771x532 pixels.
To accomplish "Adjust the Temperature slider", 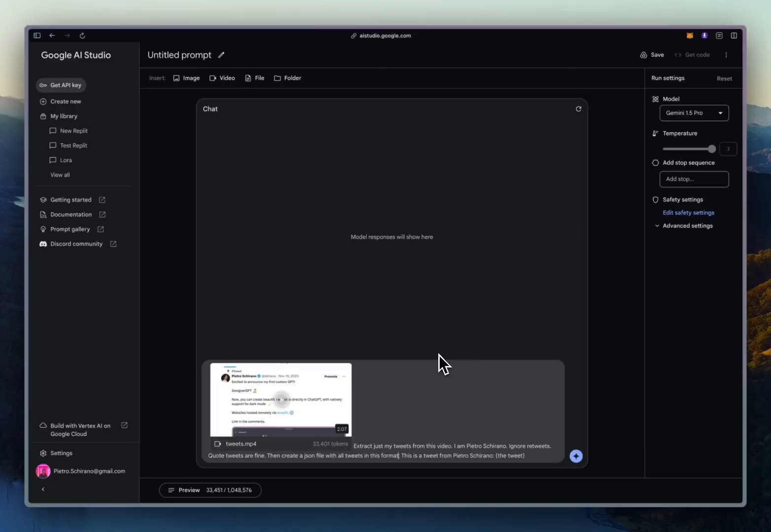I will pos(689,149).
